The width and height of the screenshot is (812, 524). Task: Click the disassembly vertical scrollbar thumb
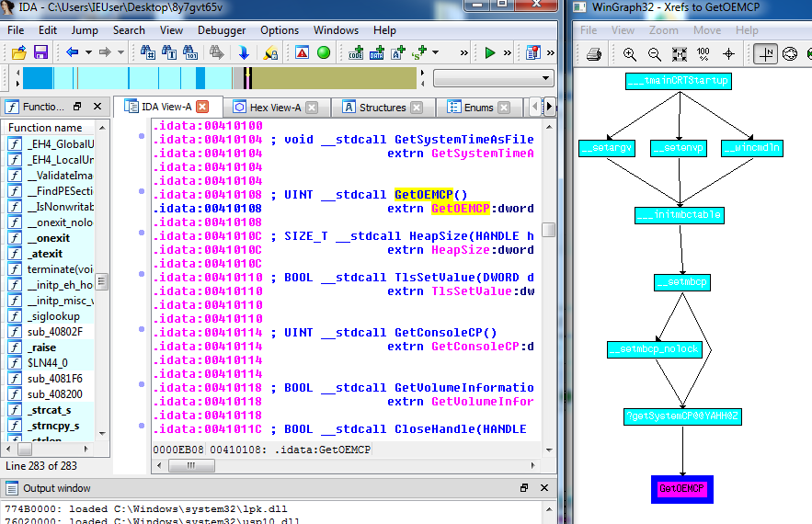coord(548,230)
